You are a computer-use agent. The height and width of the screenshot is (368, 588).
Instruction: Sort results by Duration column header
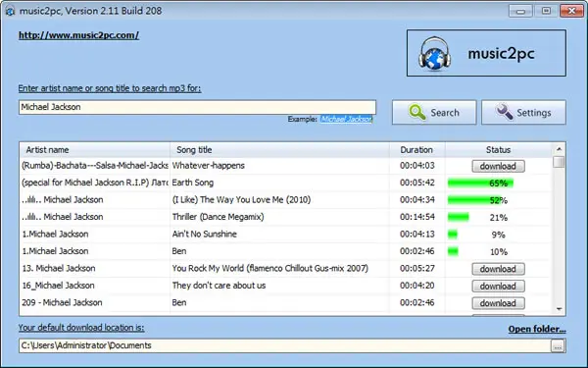tap(417, 150)
